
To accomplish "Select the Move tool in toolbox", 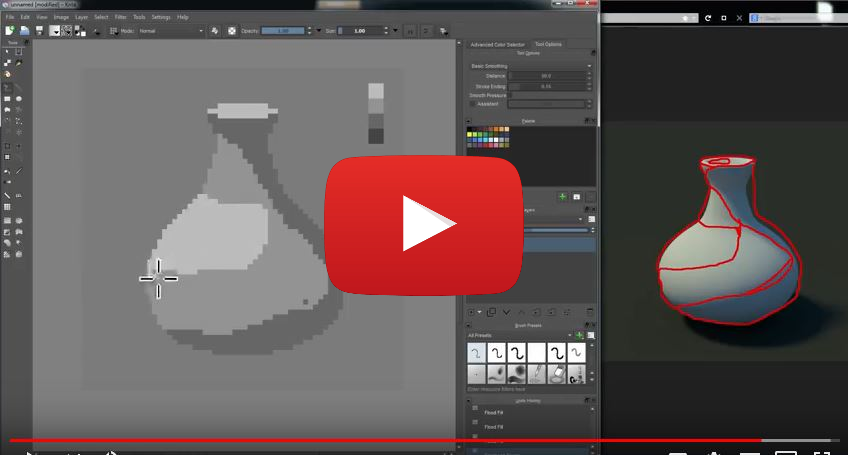I will [19, 146].
